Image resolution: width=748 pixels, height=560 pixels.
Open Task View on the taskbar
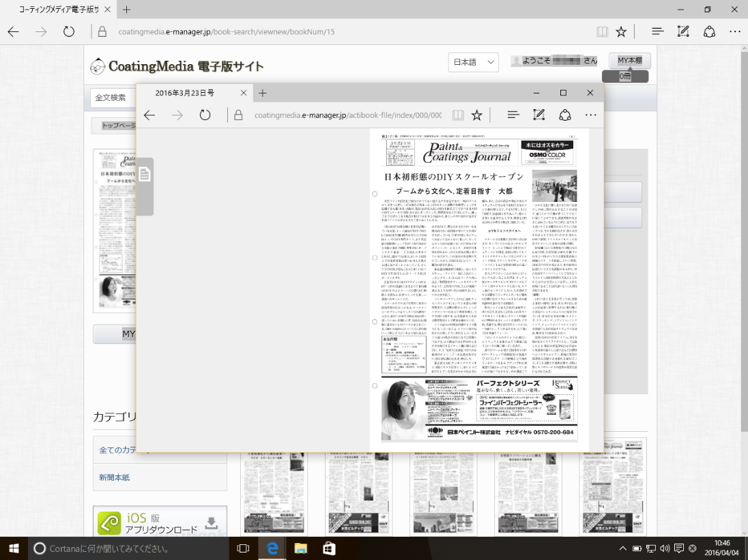click(243, 548)
